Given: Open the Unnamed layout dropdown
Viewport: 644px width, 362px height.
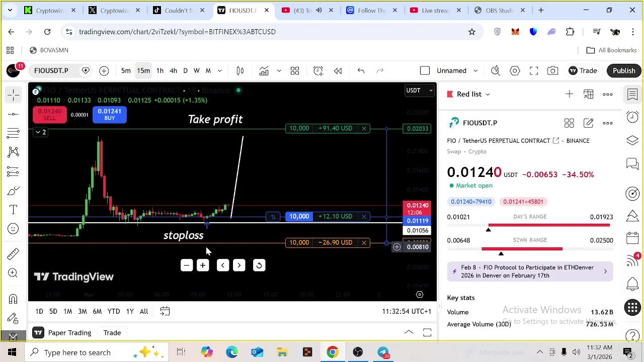Looking at the screenshot, I should click(x=457, y=71).
